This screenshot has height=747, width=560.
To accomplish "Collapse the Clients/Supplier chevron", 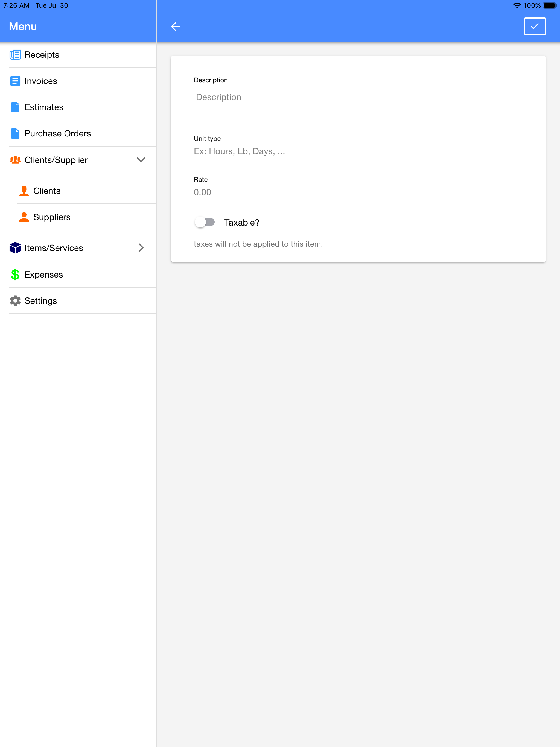I will coord(141,160).
